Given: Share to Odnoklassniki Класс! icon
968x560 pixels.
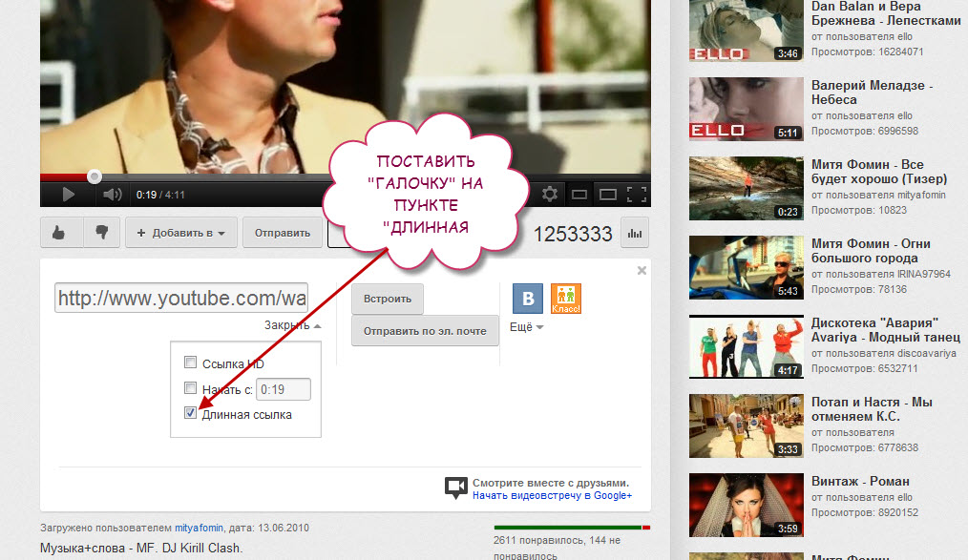Looking at the screenshot, I should tap(566, 299).
